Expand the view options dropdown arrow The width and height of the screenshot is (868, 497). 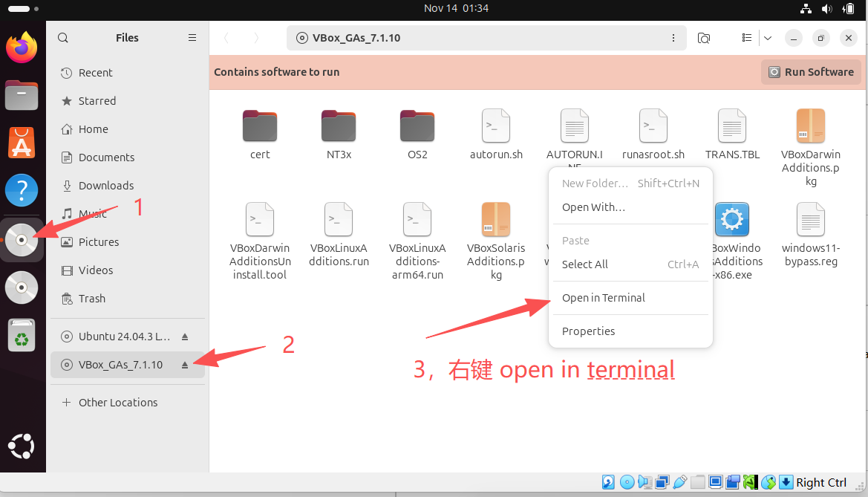768,38
